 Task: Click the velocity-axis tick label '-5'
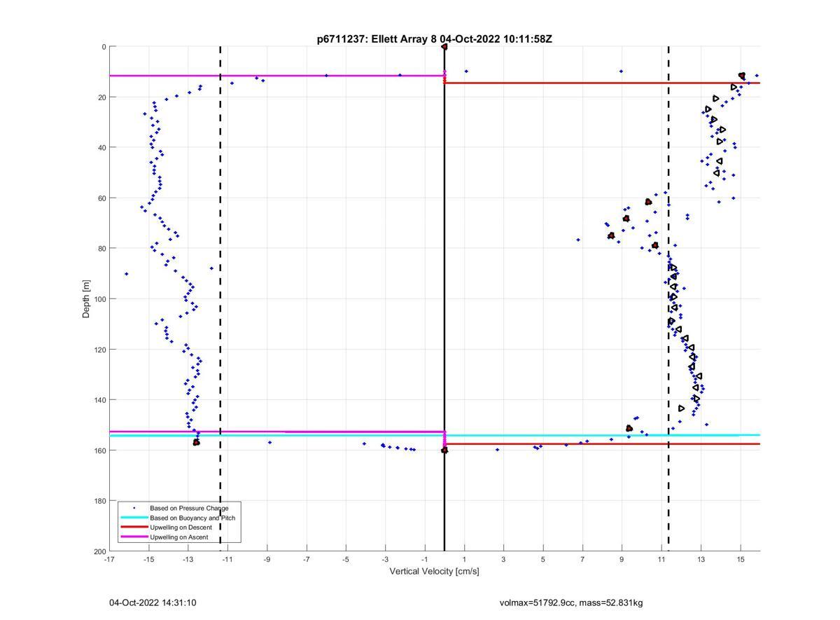tap(346, 560)
